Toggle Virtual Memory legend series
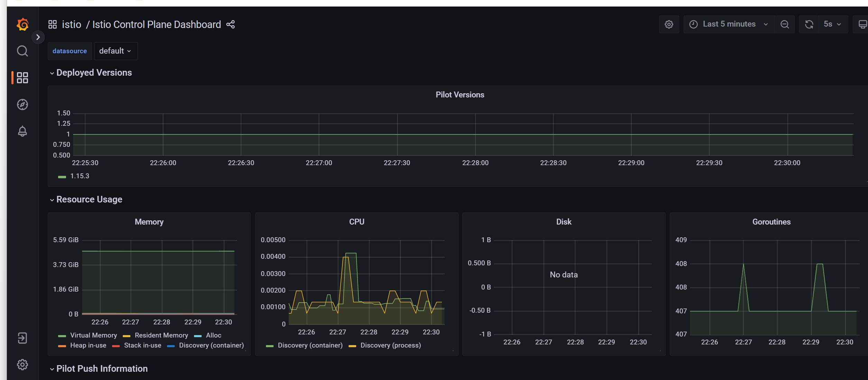868x380 pixels. tap(93, 335)
